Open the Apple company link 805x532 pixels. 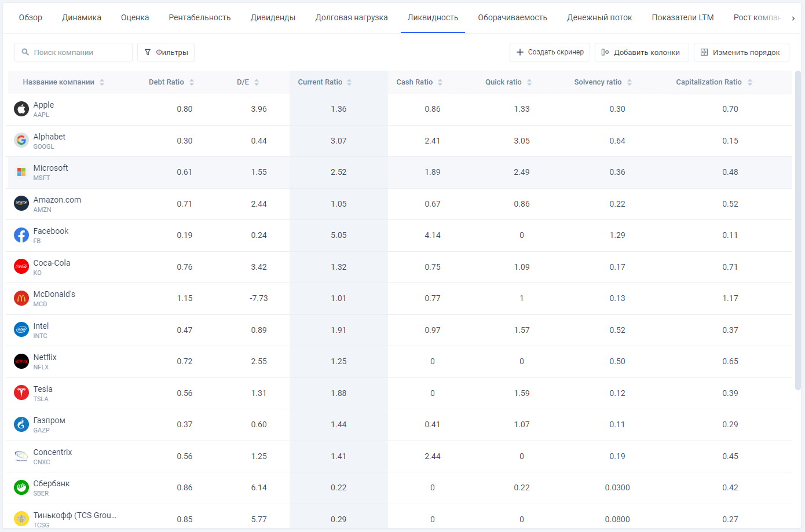pos(43,105)
